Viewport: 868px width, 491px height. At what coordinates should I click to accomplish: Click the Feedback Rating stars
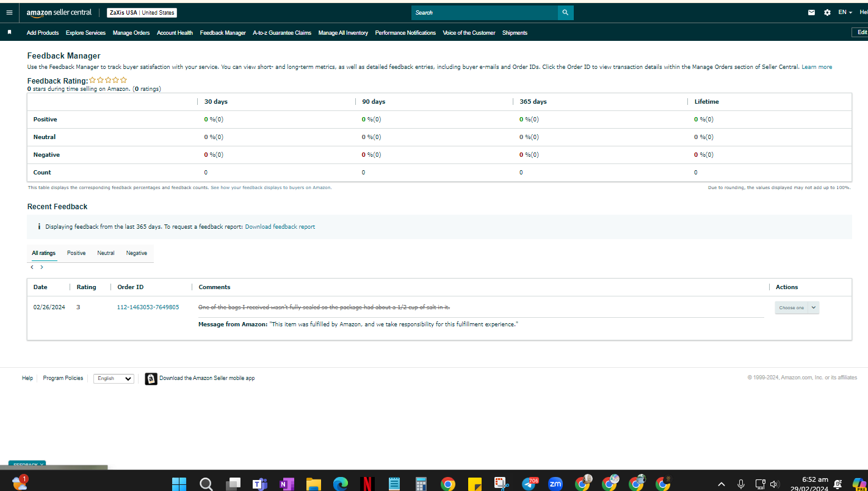pyautogui.click(x=108, y=80)
